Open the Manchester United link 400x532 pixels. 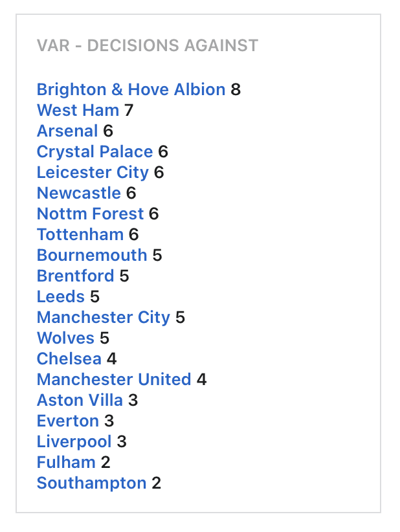(114, 380)
